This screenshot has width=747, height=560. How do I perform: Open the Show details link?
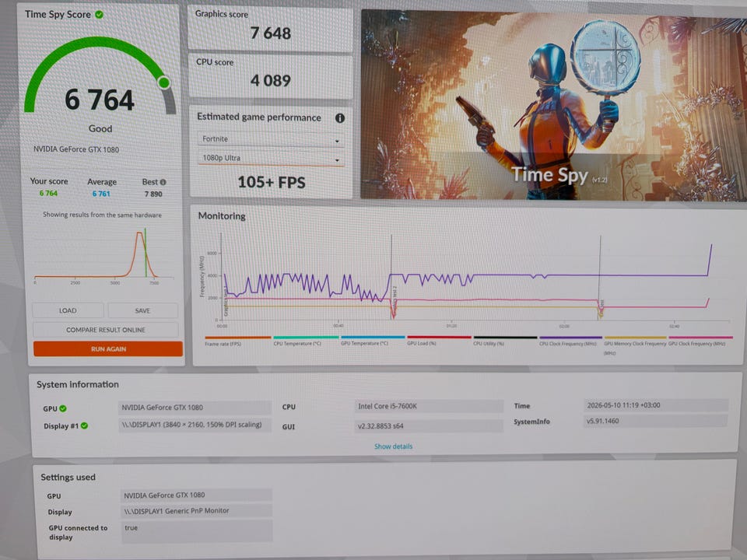[393, 446]
